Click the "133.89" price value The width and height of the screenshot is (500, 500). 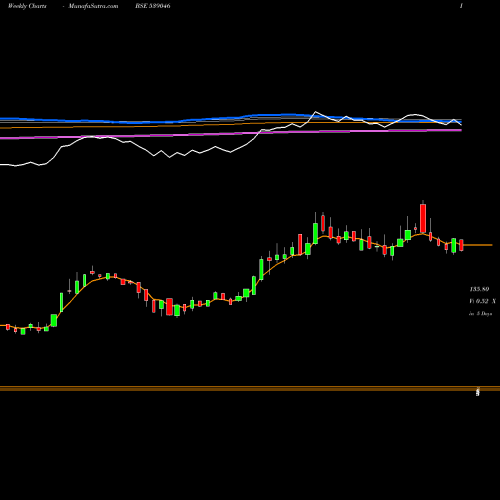coord(479,289)
